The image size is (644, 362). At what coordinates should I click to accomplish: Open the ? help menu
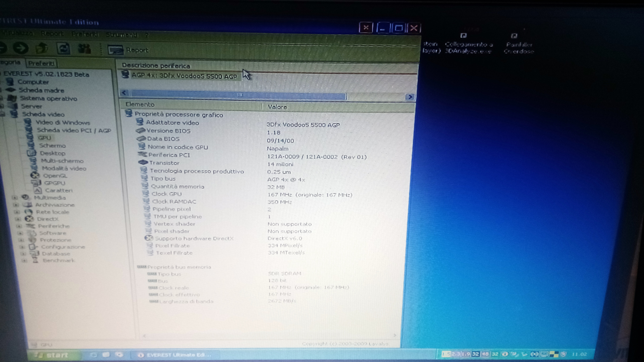[147, 35]
